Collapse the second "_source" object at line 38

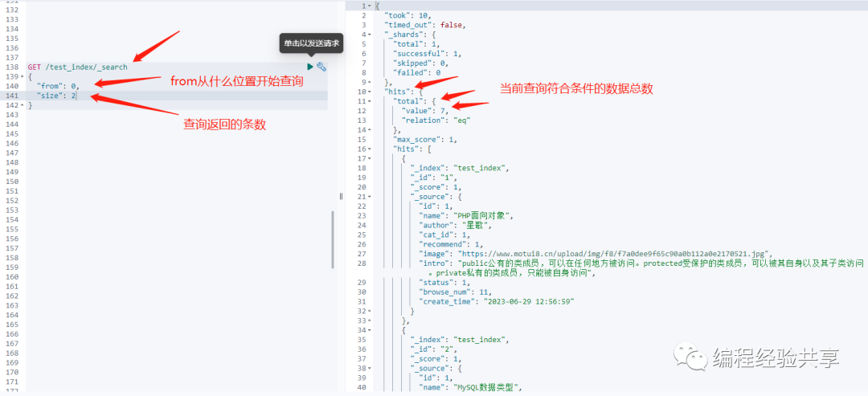[370, 369]
